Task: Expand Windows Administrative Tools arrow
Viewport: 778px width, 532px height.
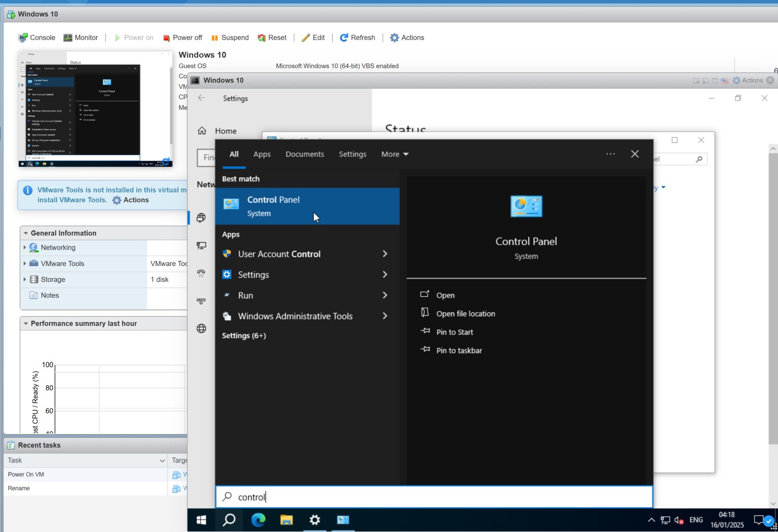Action: tap(385, 316)
